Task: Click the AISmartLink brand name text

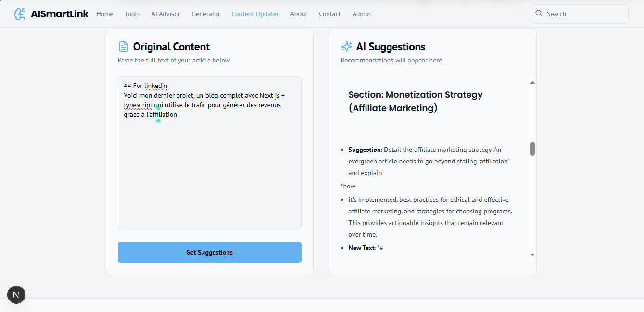Action: pos(60,14)
